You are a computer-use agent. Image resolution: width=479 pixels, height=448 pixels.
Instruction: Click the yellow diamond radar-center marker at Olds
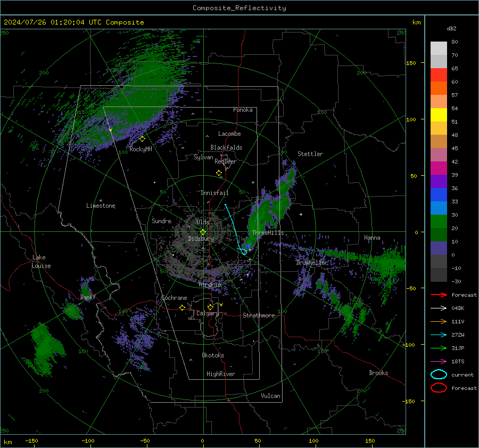(203, 232)
